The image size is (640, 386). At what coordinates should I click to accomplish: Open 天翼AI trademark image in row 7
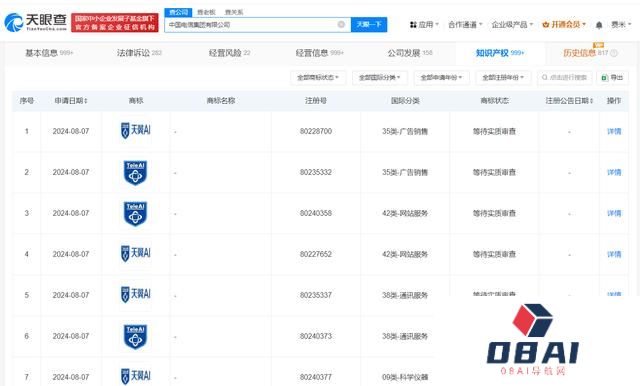point(136,376)
